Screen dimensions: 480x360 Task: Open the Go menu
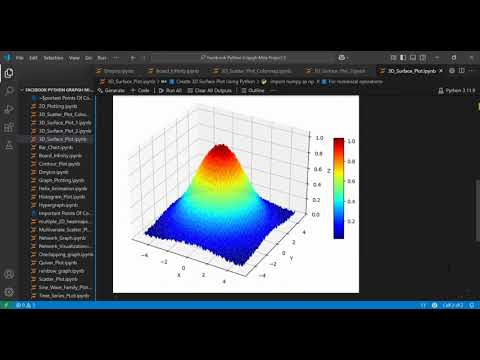(x=88, y=58)
